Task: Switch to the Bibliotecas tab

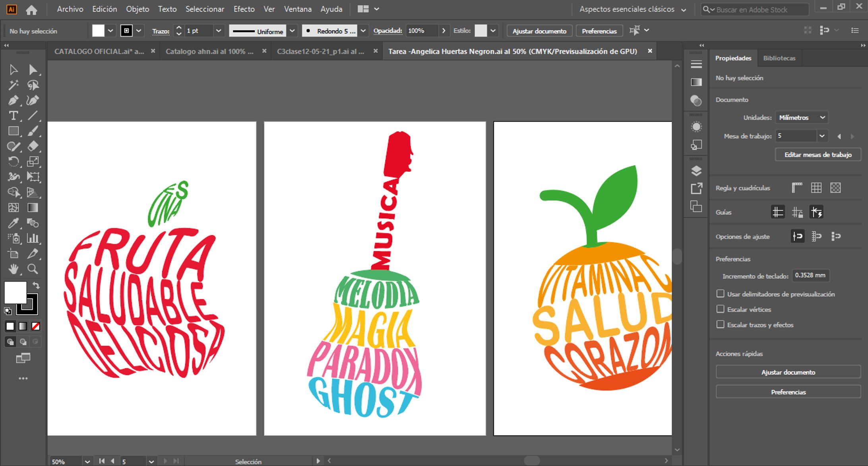Action: pos(779,58)
